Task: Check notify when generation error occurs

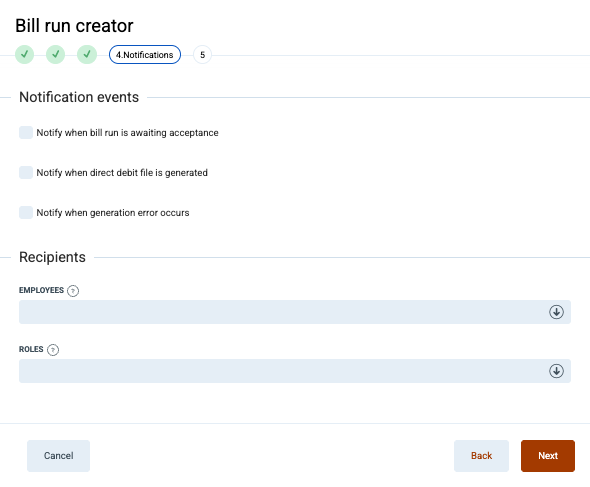Action: (26, 212)
